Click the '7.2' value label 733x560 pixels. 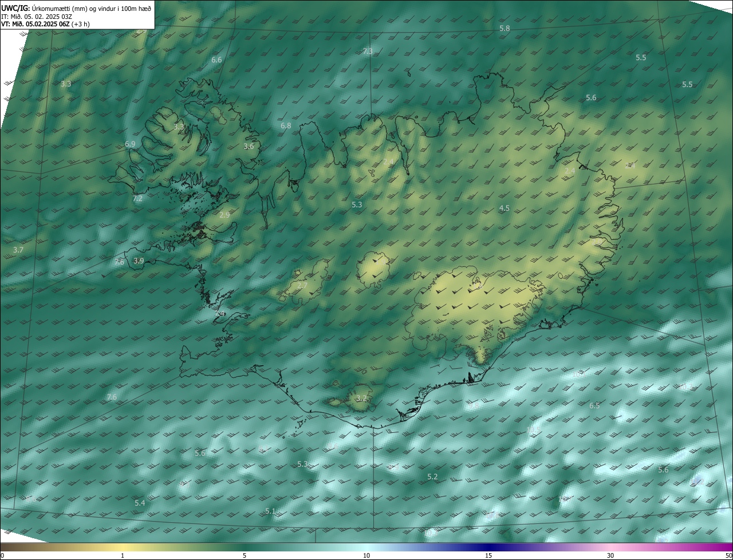pos(137,198)
